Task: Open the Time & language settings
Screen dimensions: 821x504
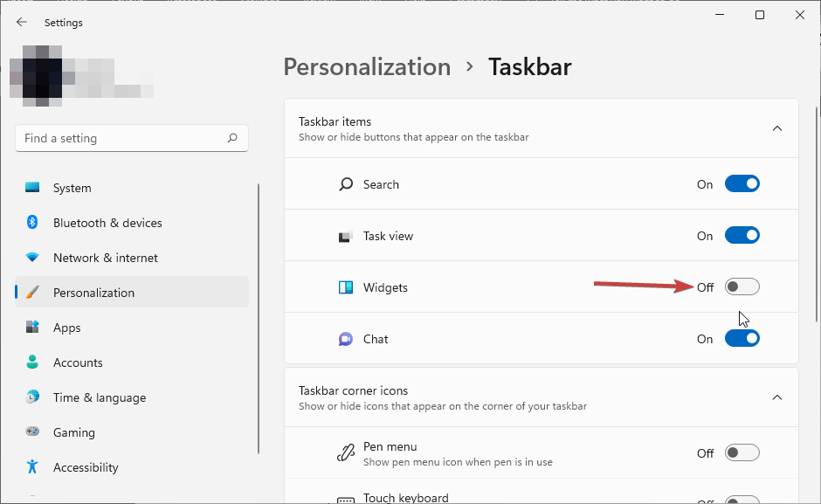Action: (x=99, y=397)
